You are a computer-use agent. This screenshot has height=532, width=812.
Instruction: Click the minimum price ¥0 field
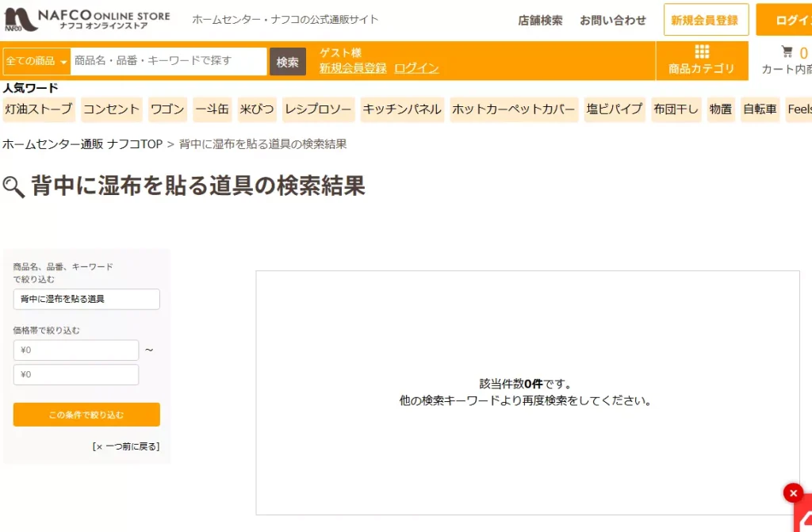(75, 350)
